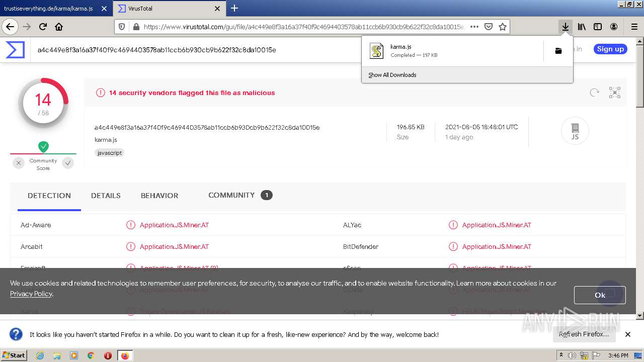This screenshot has width=644, height=362.
Task: Open the Firefox account icon
Action: (x=614, y=27)
